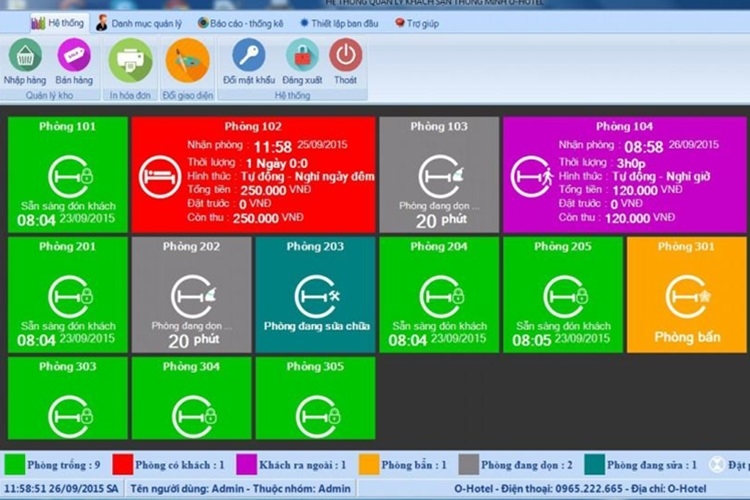Click Thoát power icon

click(x=345, y=56)
